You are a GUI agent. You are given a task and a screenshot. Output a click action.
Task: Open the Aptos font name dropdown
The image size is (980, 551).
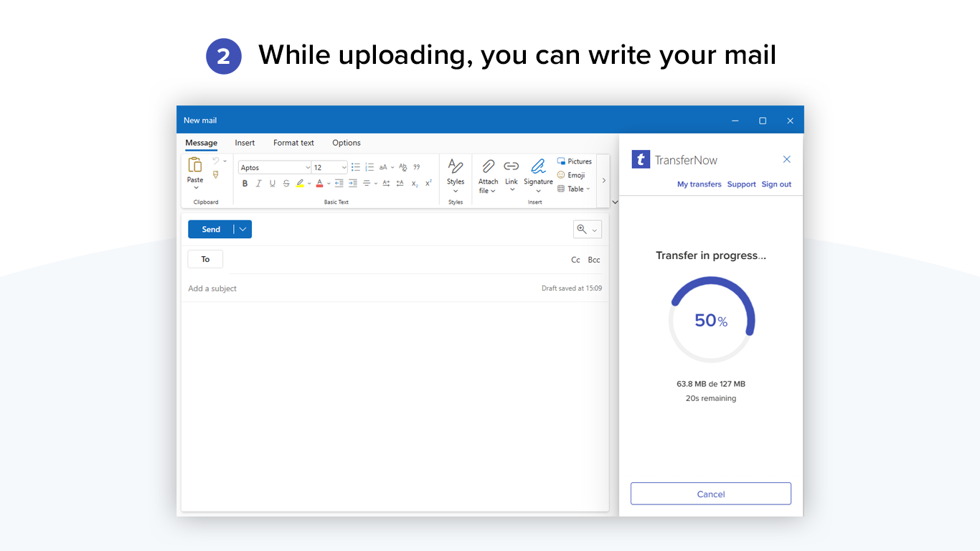(308, 168)
